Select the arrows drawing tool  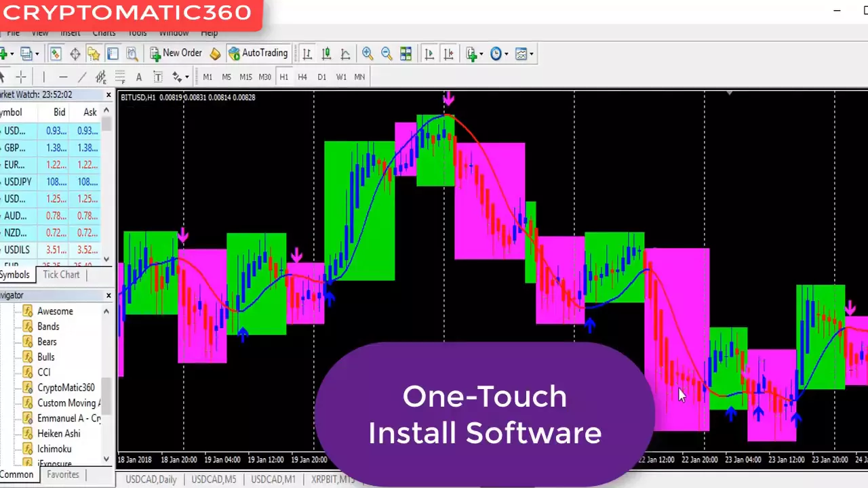click(x=177, y=77)
